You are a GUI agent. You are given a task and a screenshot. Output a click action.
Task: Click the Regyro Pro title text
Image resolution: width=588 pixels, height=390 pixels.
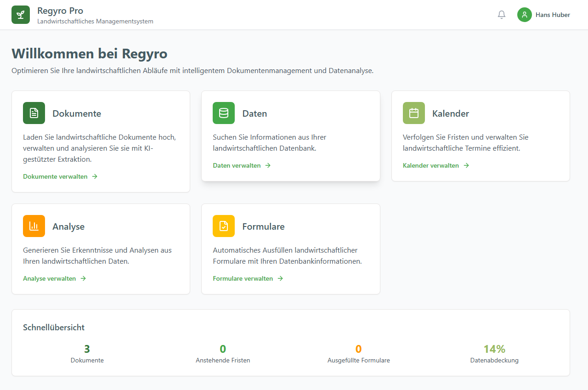pos(60,11)
